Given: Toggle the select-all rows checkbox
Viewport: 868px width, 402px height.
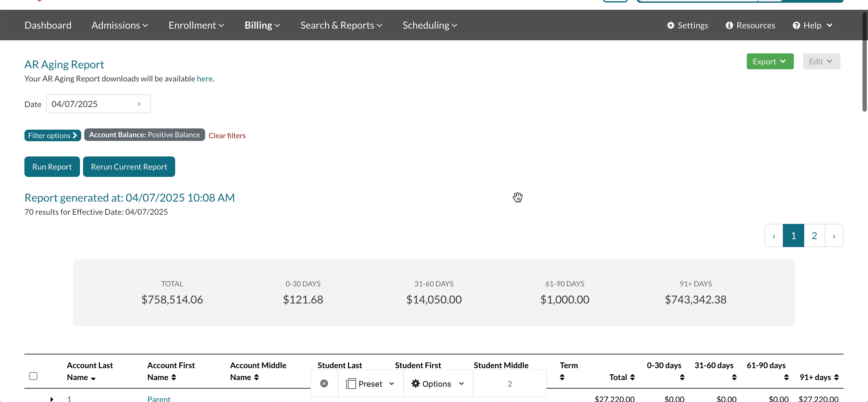Looking at the screenshot, I should [33, 376].
